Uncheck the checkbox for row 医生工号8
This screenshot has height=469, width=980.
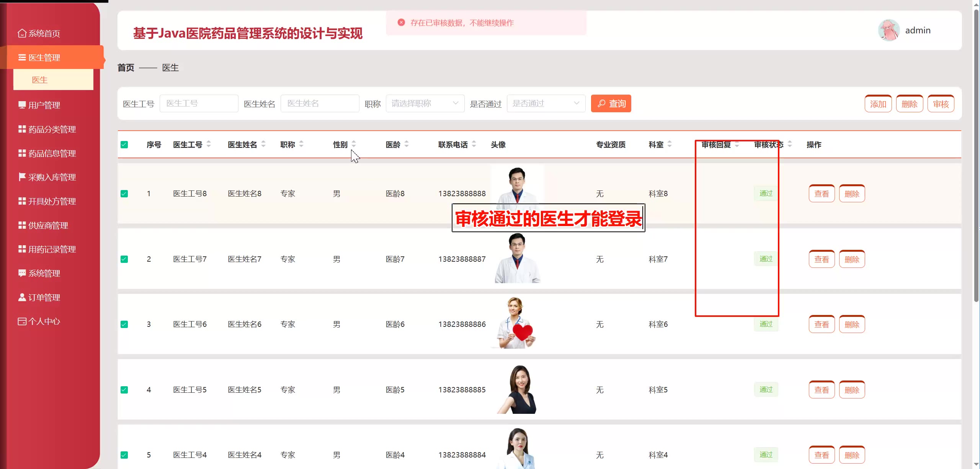point(124,194)
